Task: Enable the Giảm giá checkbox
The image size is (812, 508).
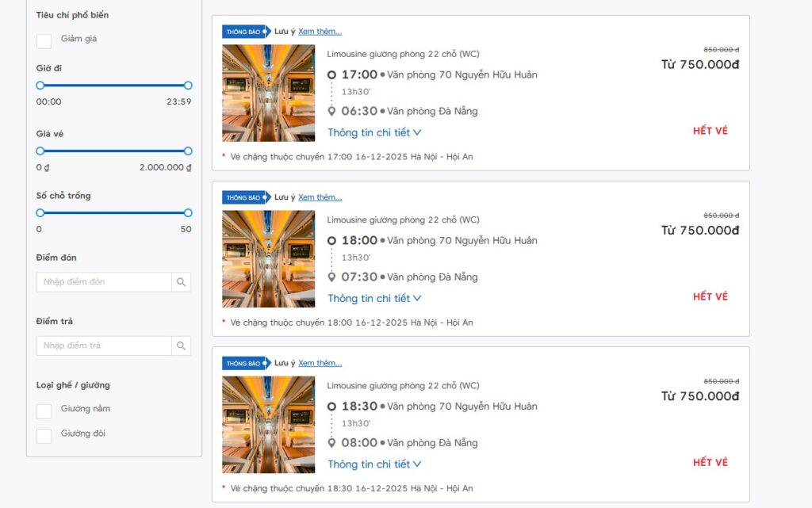Action: [44, 38]
